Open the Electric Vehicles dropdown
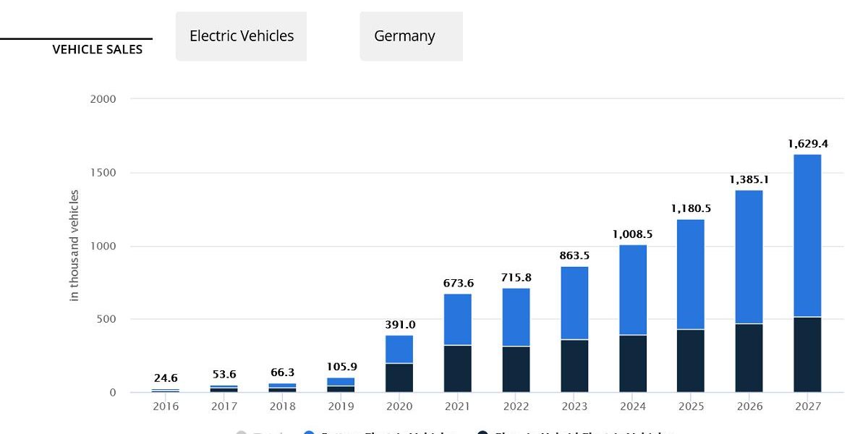 pos(241,36)
